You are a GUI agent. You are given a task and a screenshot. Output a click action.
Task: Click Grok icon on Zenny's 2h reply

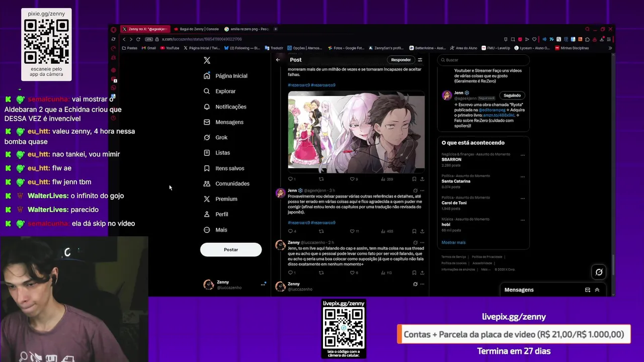[415, 242]
